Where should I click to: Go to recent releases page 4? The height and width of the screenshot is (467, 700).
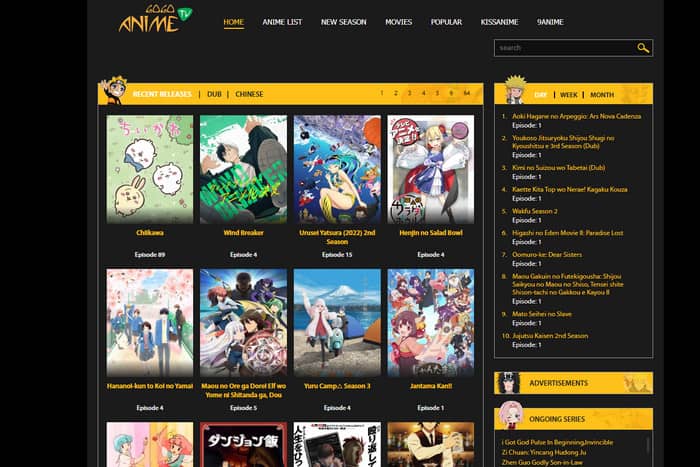point(424,93)
